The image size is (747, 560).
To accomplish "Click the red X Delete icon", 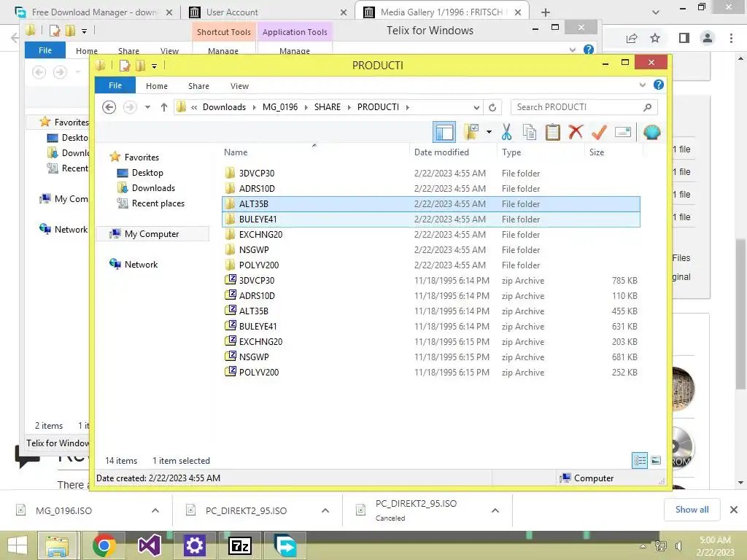I will tap(576, 132).
